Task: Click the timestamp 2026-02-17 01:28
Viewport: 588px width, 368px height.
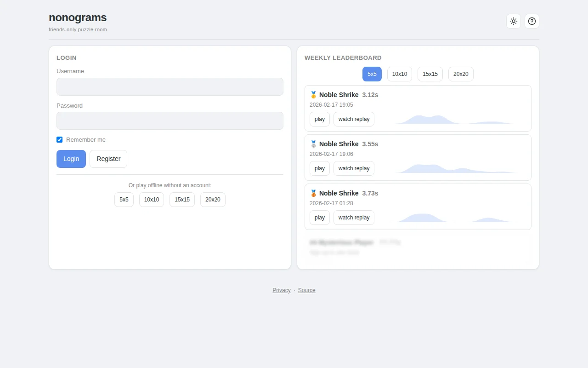Action: (331, 203)
